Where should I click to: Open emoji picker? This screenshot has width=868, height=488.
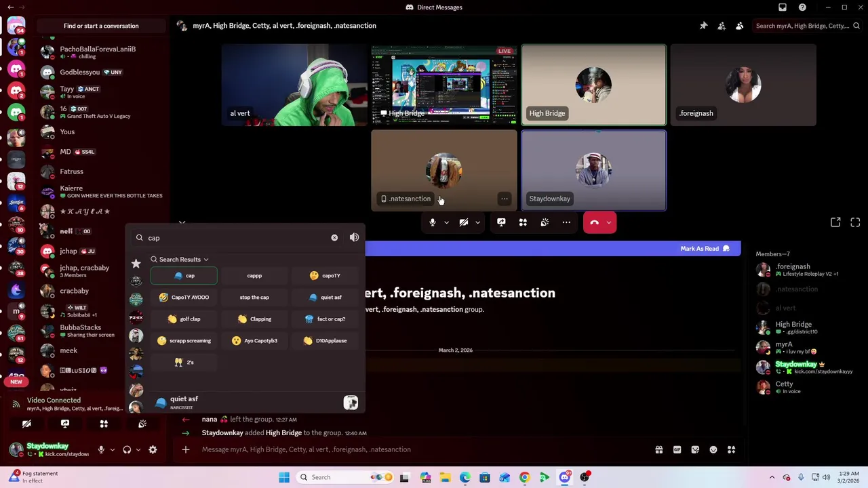coord(713,449)
